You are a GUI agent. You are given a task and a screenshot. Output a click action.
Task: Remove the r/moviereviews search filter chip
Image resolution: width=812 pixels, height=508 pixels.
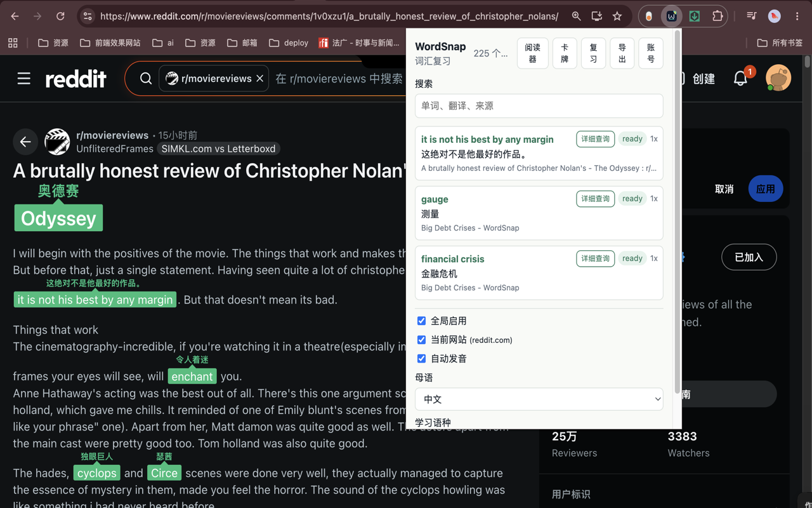[x=259, y=79]
